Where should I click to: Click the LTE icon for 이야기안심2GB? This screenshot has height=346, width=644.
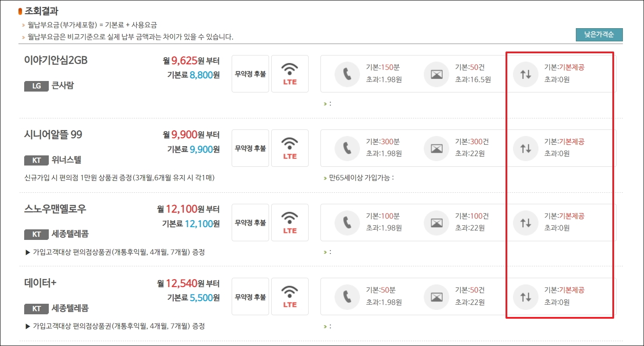coord(290,74)
